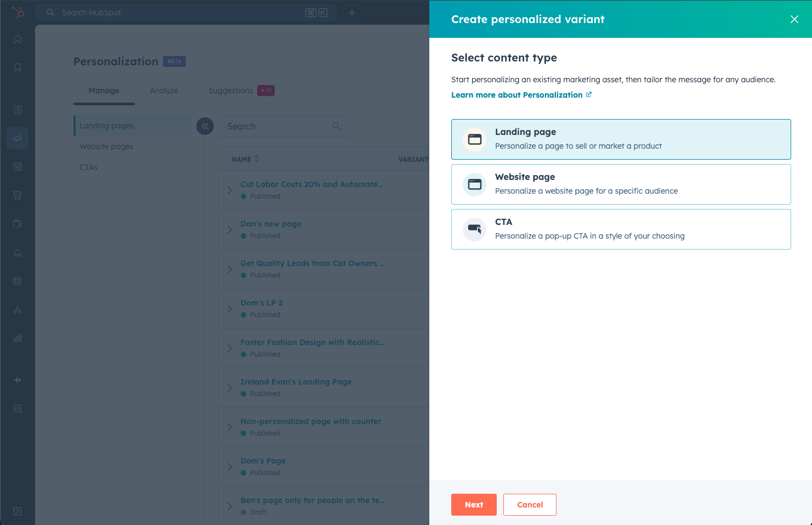Switch to the Analyze tab
Image resolution: width=812 pixels, height=525 pixels.
[163, 91]
